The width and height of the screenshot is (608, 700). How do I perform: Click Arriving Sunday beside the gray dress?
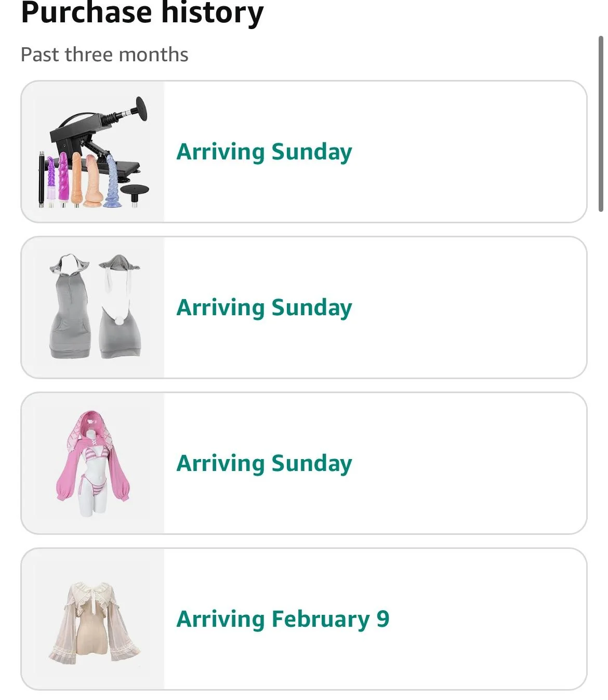[x=264, y=307]
